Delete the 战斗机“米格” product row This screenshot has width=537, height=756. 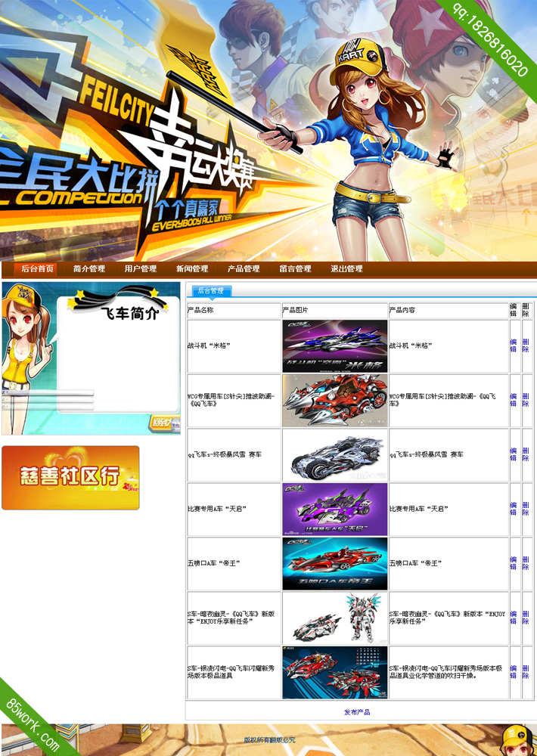point(526,345)
